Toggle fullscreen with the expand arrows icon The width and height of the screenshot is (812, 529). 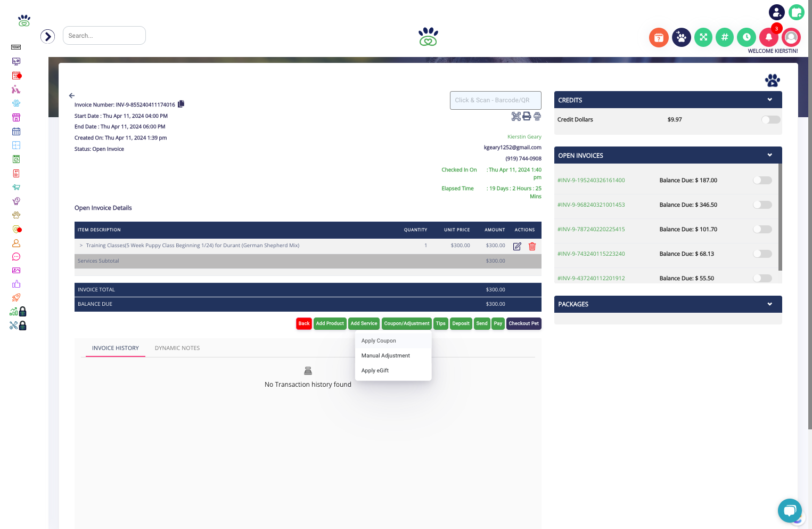click(703, 37)
